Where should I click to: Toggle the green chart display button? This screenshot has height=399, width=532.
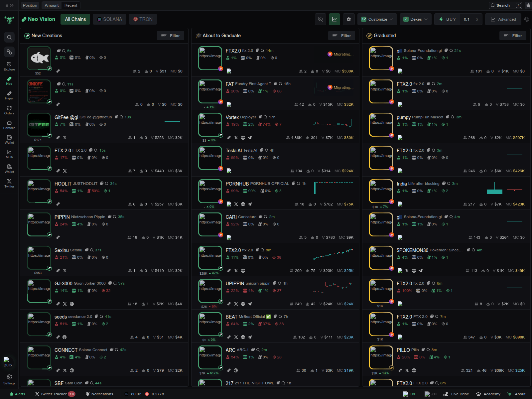(x=334, y=19)
